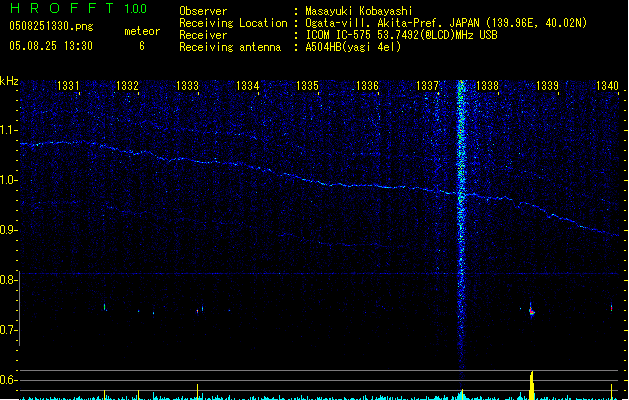Click the 1339 time label
The width and height of the screenshot is (629, 400).
[547, 87]
